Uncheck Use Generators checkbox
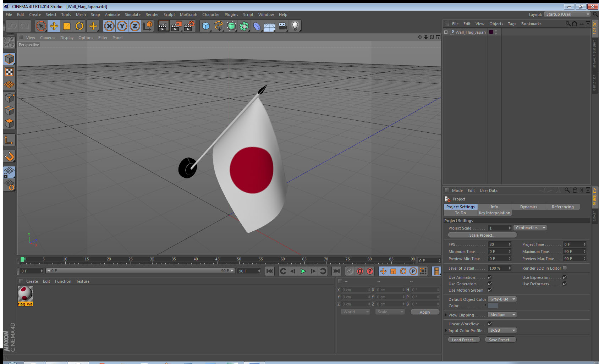The image size is (599, 364). [x=490, y=283]
